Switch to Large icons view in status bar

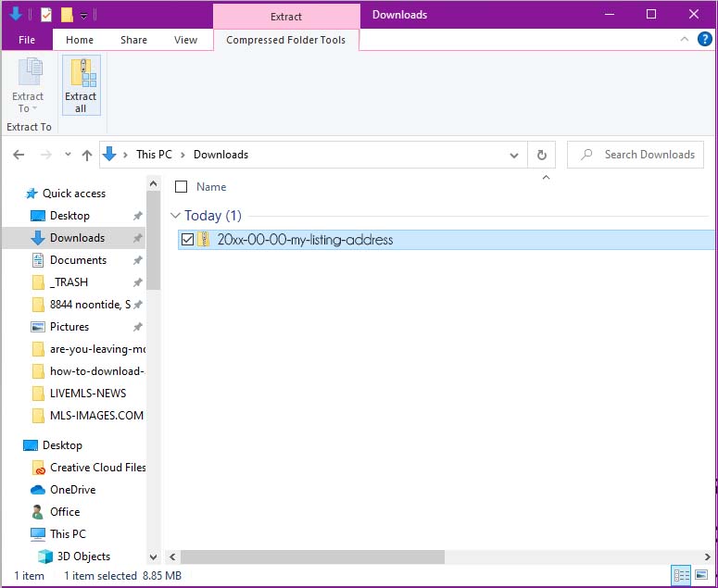point(701,575)
